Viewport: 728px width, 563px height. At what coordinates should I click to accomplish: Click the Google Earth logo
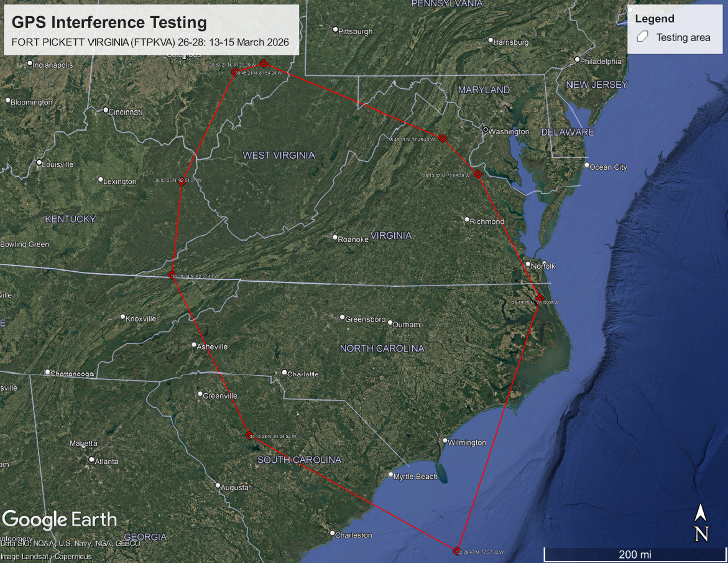[x=60, y=519]
